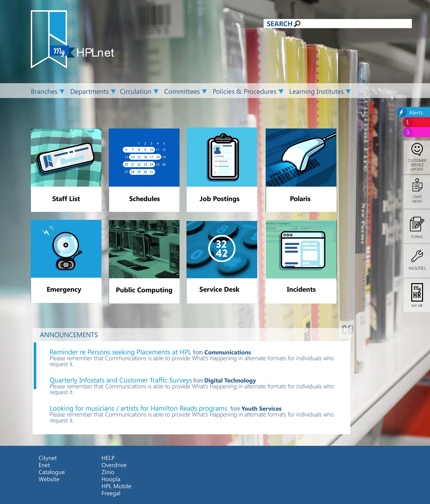Click the magenta alert count badge

point(408,132)
